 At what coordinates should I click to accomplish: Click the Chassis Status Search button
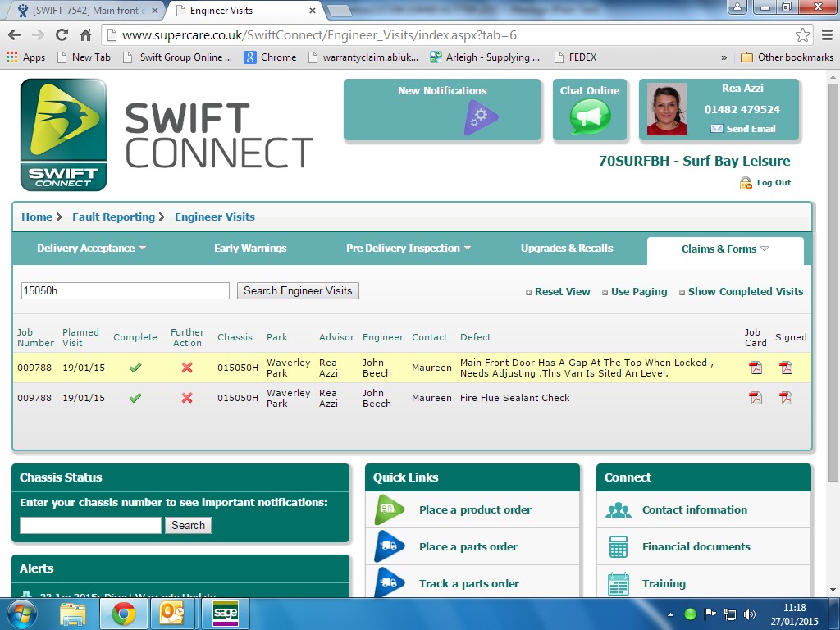coord(188,525)
